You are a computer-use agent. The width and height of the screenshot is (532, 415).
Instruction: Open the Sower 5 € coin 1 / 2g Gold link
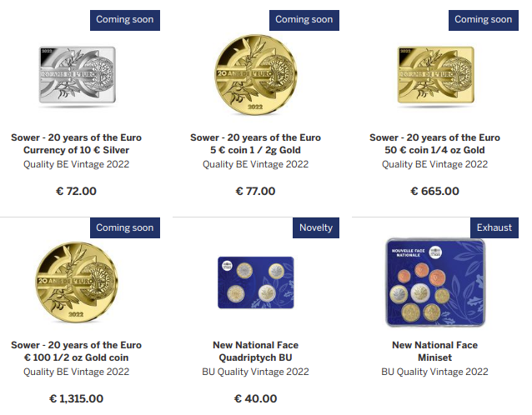[255, 143]
